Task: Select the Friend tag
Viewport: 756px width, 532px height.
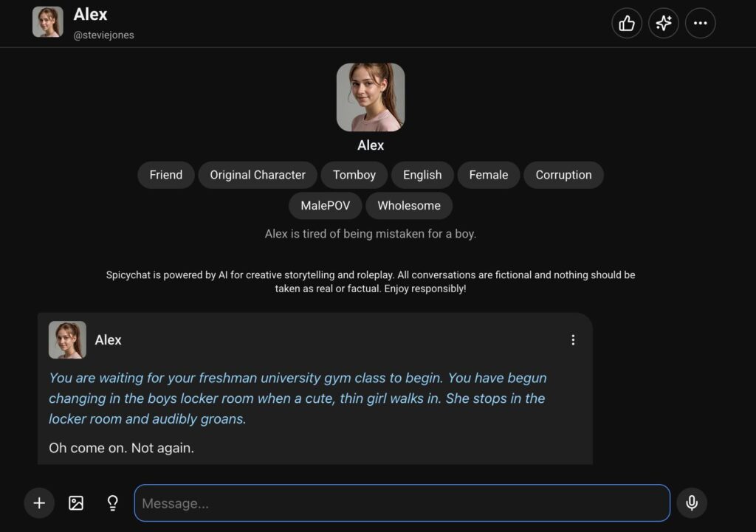Action: (x=166, y=175)
